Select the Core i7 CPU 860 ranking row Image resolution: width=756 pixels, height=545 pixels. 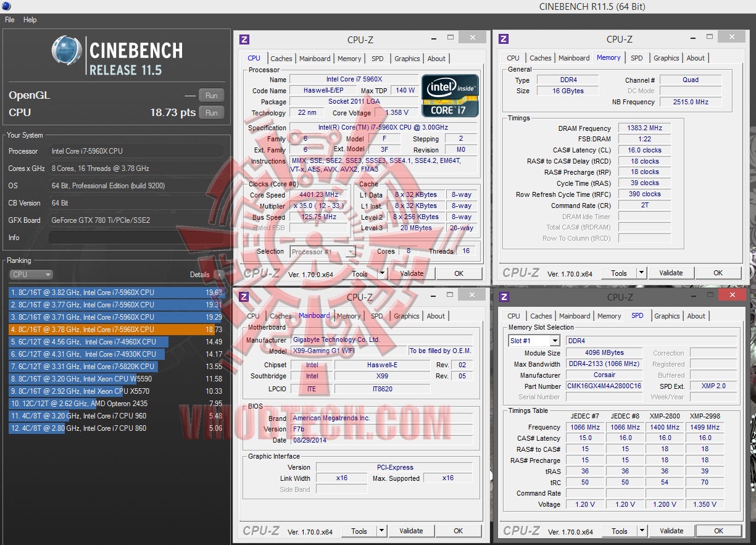116,428
